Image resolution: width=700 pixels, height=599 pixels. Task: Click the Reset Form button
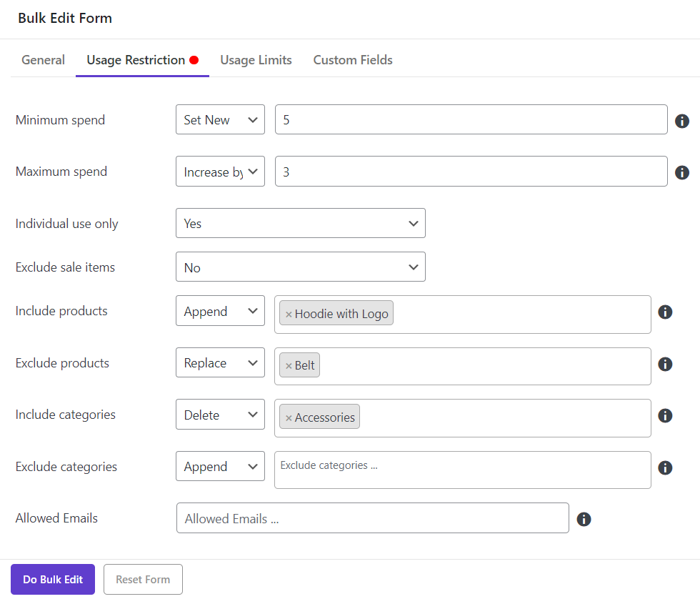coord(143,580)
